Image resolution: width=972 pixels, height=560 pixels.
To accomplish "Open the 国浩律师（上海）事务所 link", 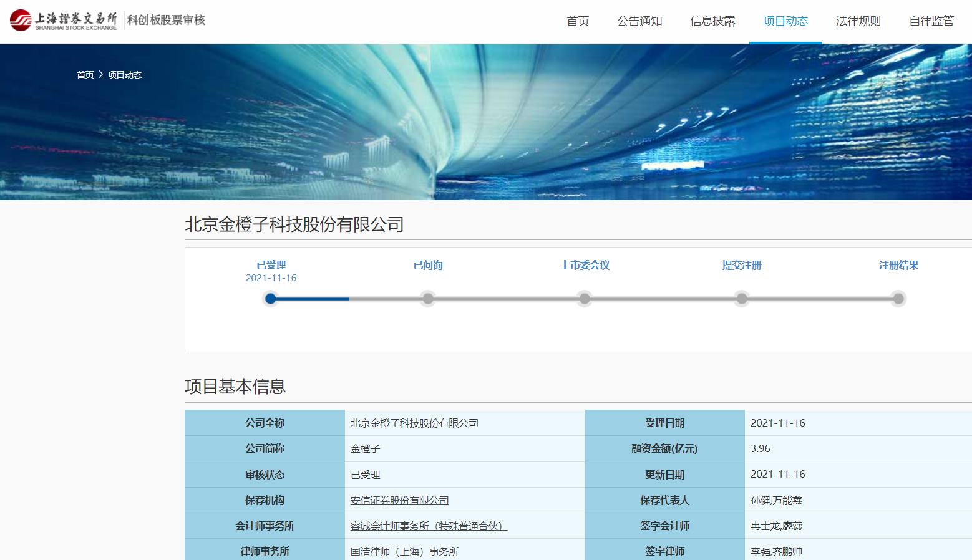I will point(405,552).
